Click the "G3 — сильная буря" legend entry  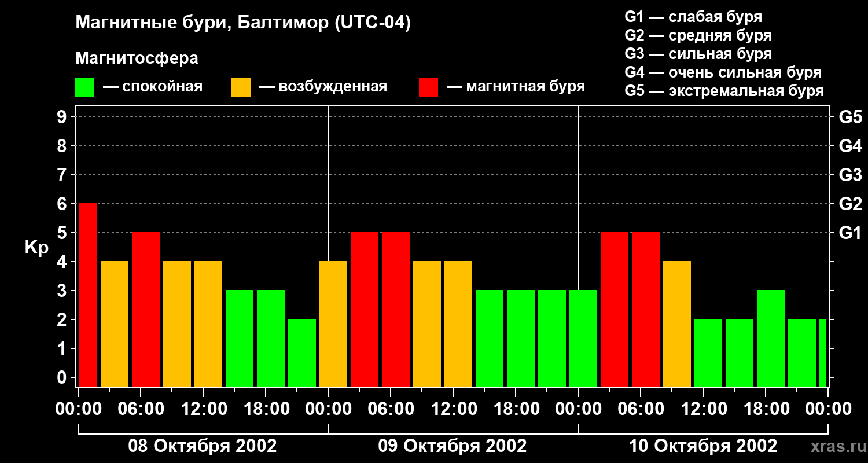point(698,54)
